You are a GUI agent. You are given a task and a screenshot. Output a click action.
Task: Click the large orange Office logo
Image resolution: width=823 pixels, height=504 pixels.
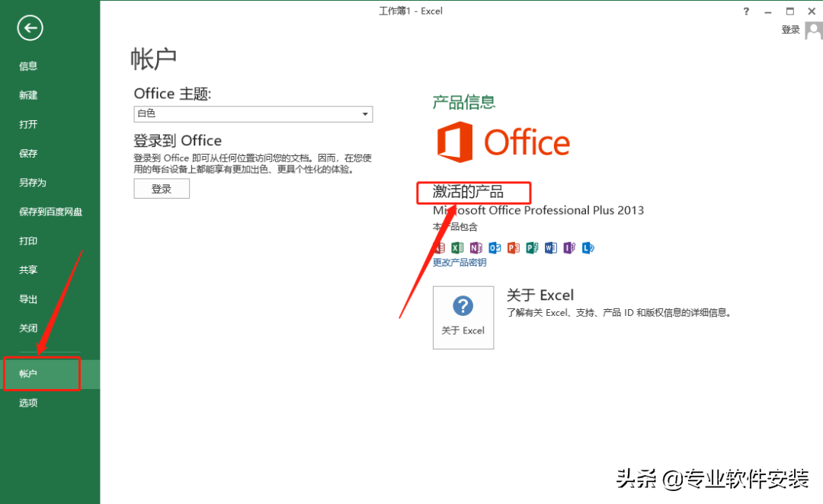pyautogui.click(x=504, y=142)
